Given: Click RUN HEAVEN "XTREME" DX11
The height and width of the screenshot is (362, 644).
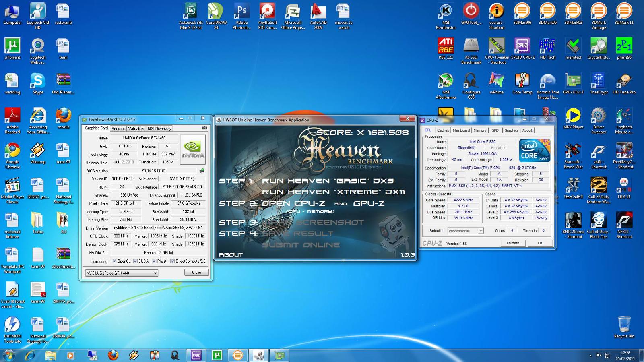Looking at the screenshot, I should tap(333, 192).
